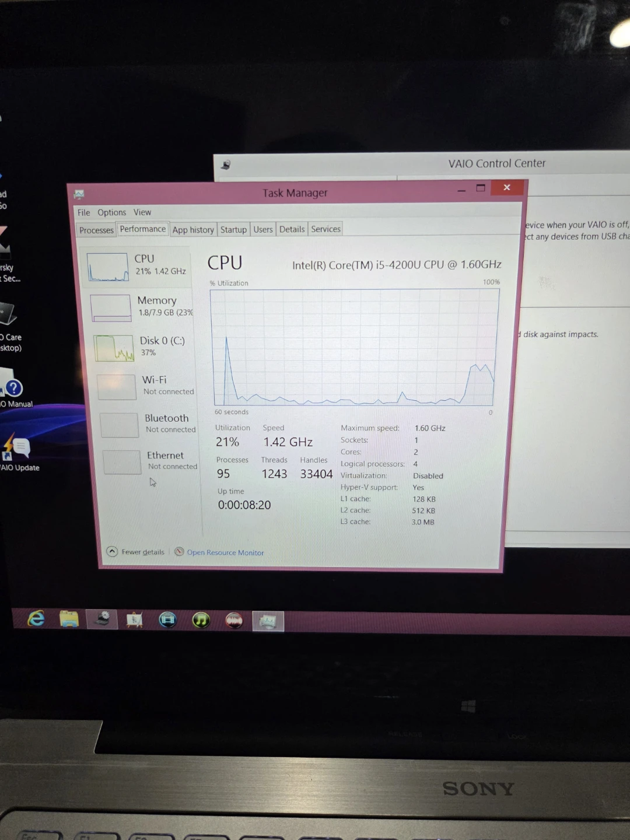Switch to the Processes tab
The width and height of the screenshot is (630, 840).
click(96, 230)
